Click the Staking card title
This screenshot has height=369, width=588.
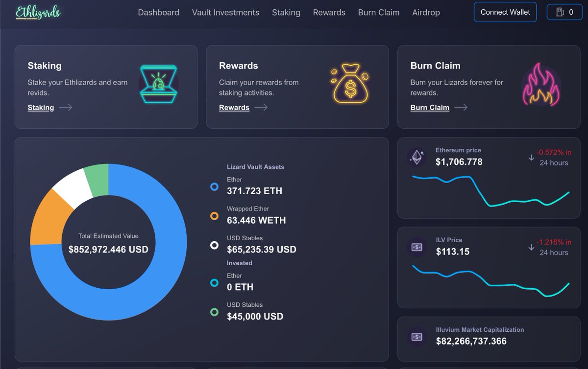pos(45,66)
